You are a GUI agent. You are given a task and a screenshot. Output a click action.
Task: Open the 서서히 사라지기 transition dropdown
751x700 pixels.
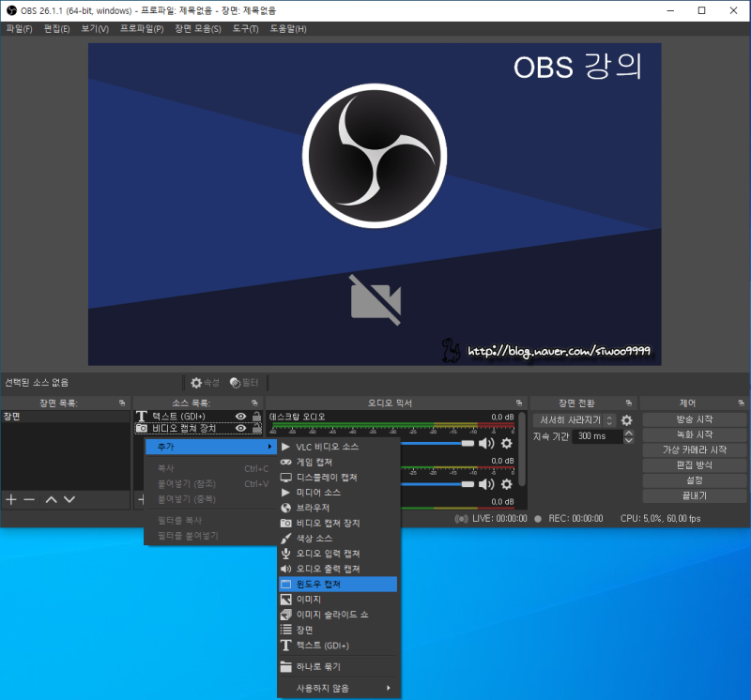(575, 420)
